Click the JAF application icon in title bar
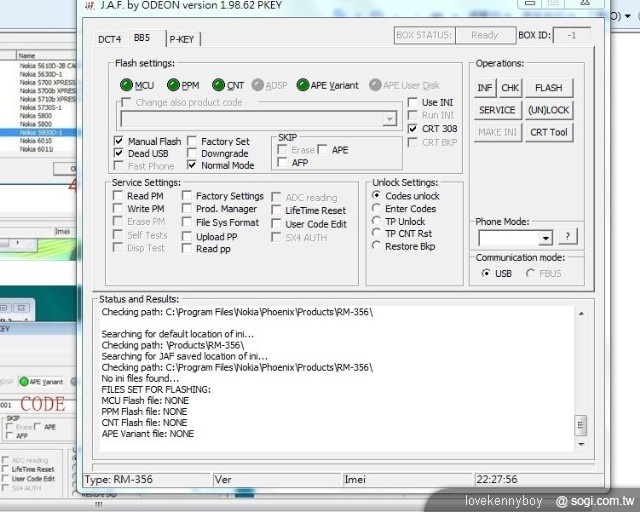This screenshot has width=640, height=512. pos(89,5)
